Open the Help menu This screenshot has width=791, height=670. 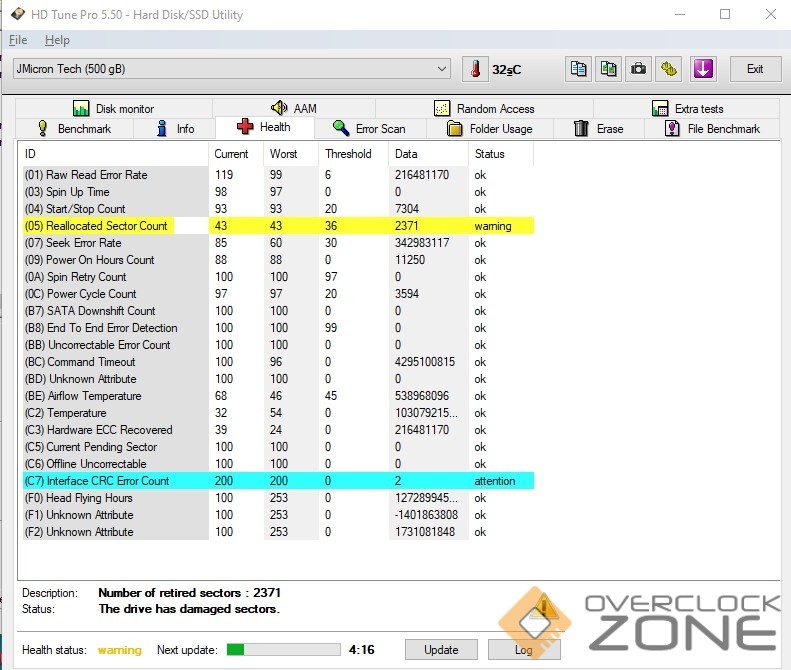tap(57, 40)
